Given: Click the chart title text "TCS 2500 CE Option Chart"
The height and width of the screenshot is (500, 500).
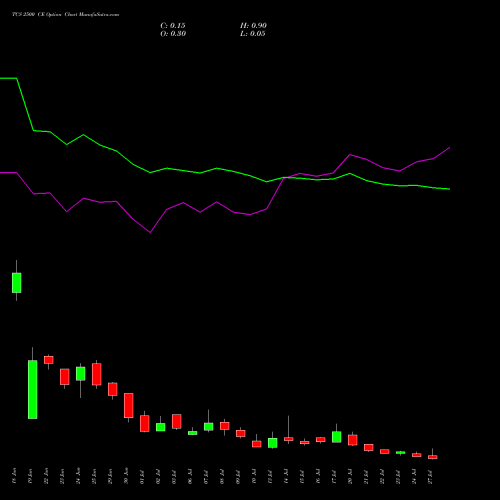Looking at the screenshot, I should point(45,15).
